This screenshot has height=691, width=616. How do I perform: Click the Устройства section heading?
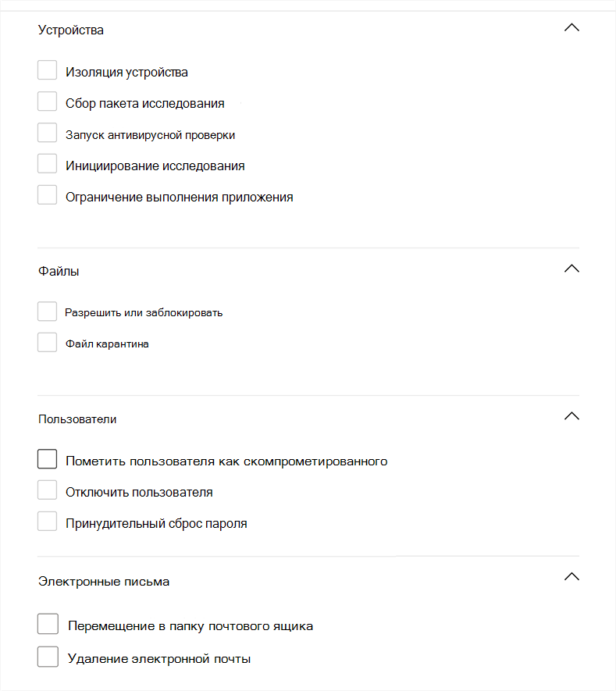(x=71, y=30)
